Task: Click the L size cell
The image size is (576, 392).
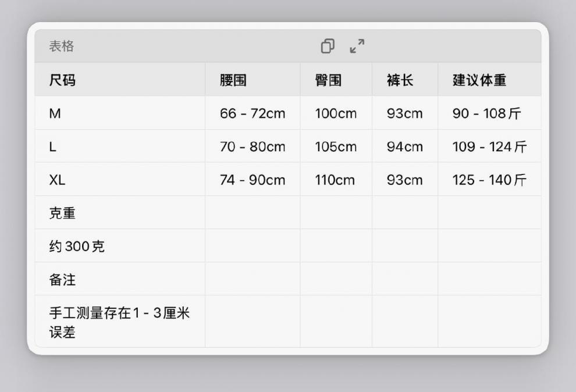Action: coord(53,147)
